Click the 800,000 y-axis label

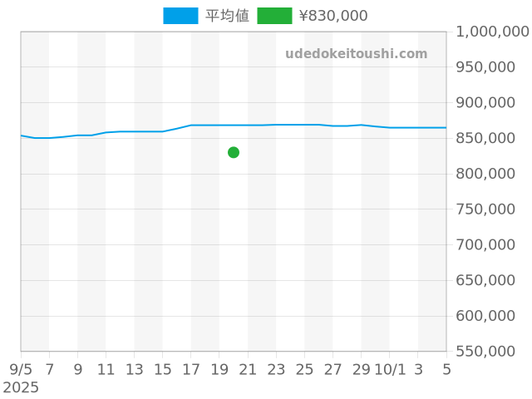493,174
